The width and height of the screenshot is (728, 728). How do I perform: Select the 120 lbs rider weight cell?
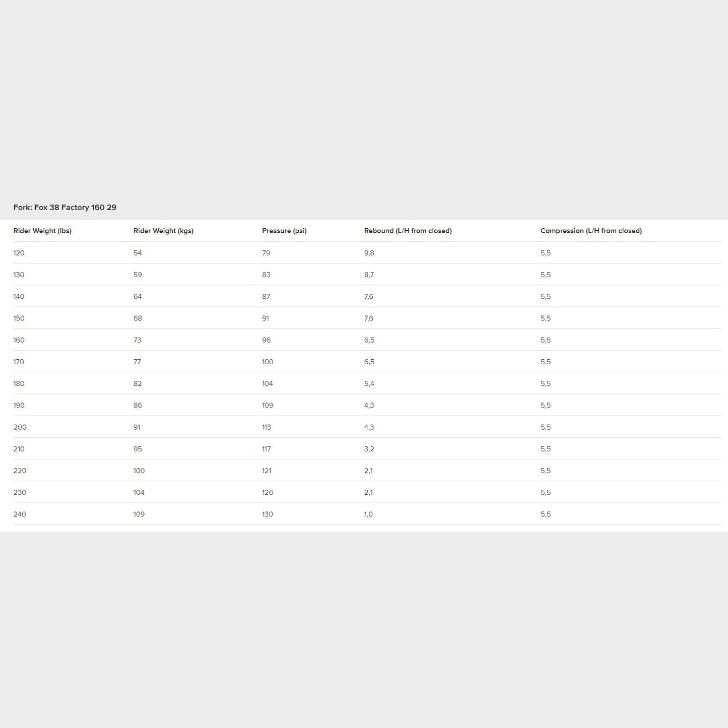[x=19, y=253]
